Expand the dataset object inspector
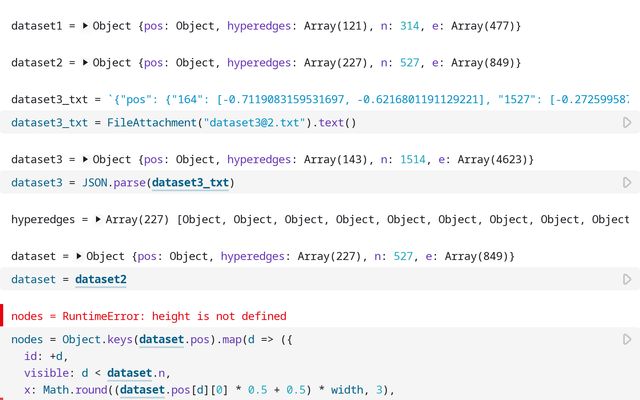This screenshot has height=400, width=640. (79, 257)
